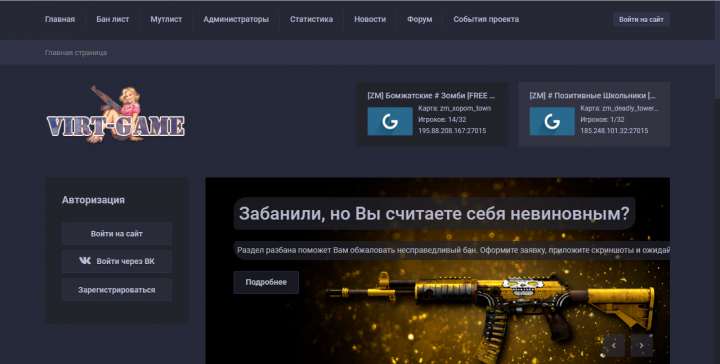Open the Бомжатские Зомби server title

(431, 95)
